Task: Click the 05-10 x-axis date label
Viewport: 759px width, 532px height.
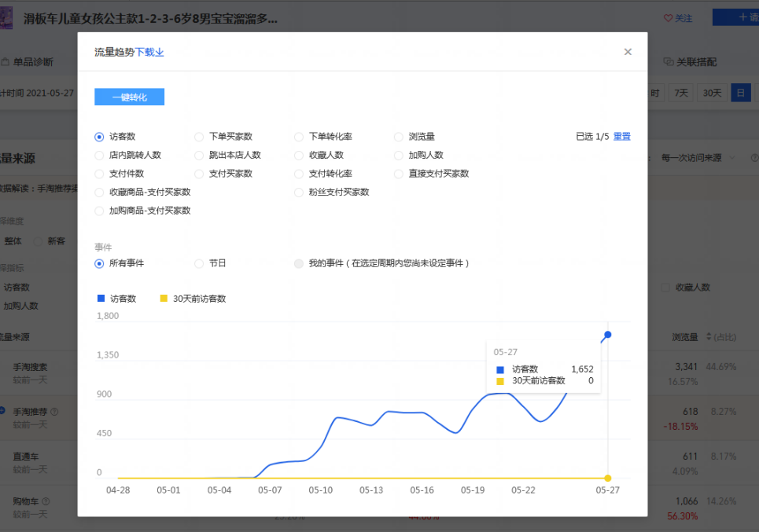Action: tap(320, 490)
